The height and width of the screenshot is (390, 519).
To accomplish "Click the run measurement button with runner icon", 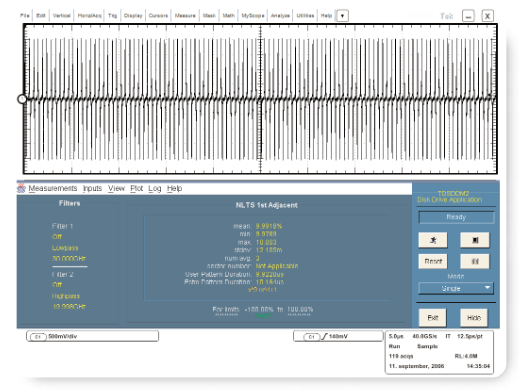I will click(433, 240).
